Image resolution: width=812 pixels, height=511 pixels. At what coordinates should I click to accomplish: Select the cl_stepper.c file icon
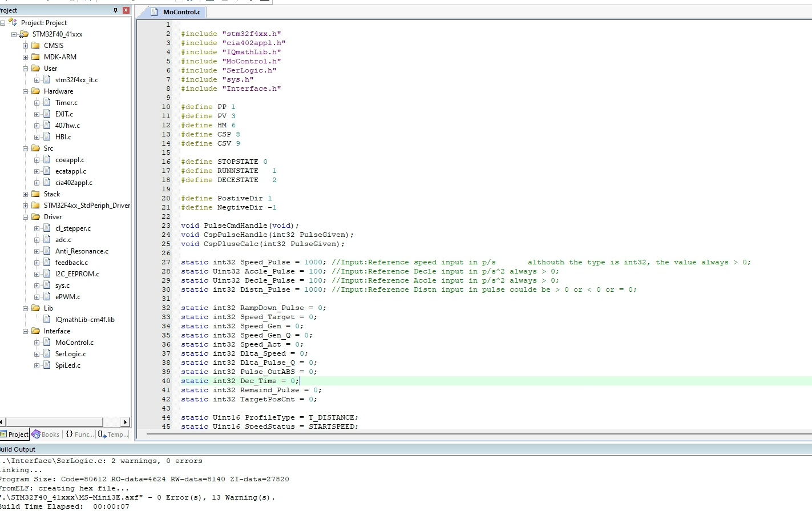(47, 228)
